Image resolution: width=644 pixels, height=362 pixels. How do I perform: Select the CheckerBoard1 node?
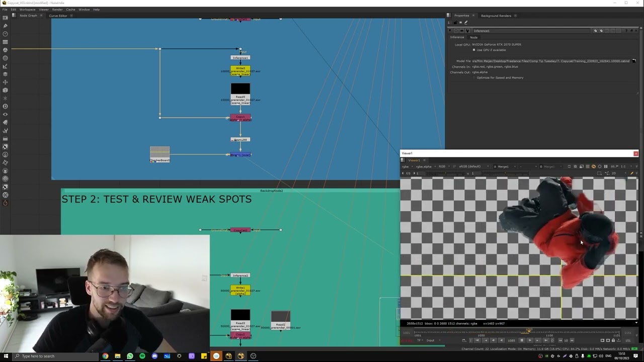pos(160,154)
